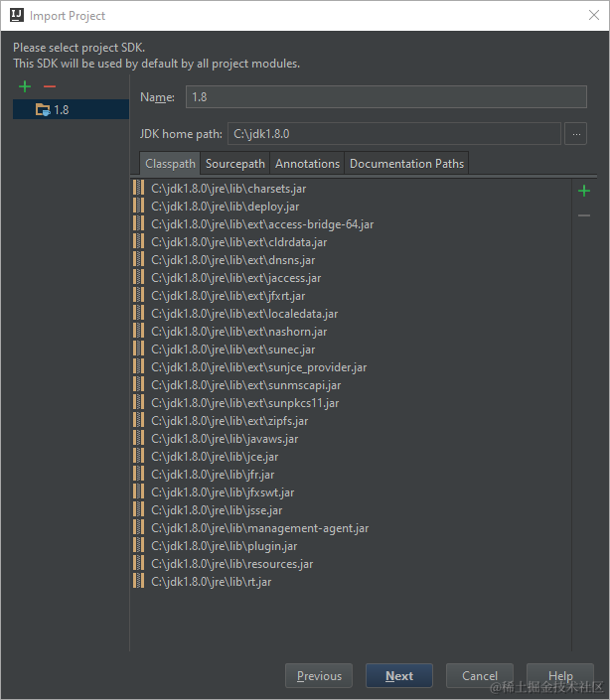The height and width of the screenshot is (700, 610).
Task: Click the archive icon beside dnsns.jar
Action: coord(138,259)
